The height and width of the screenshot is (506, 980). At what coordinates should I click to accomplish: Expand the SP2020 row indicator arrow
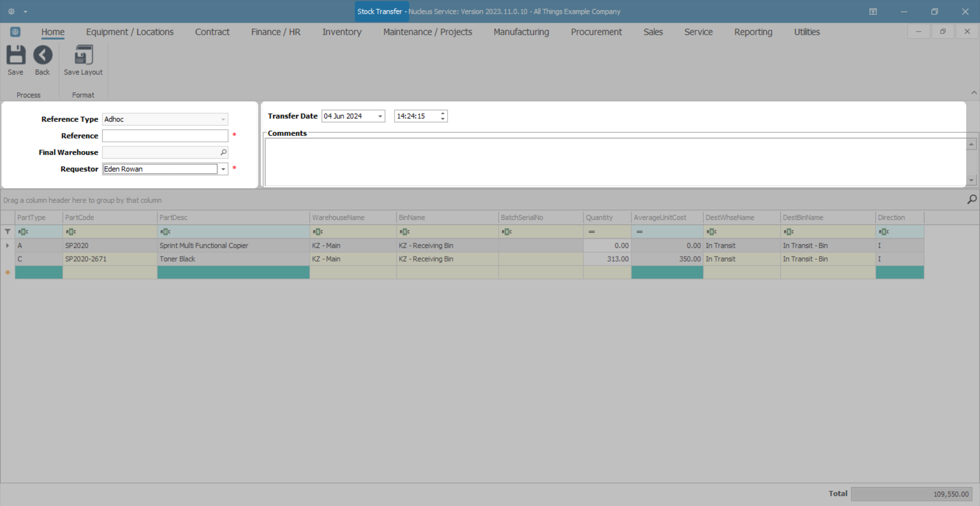(8, 245)
